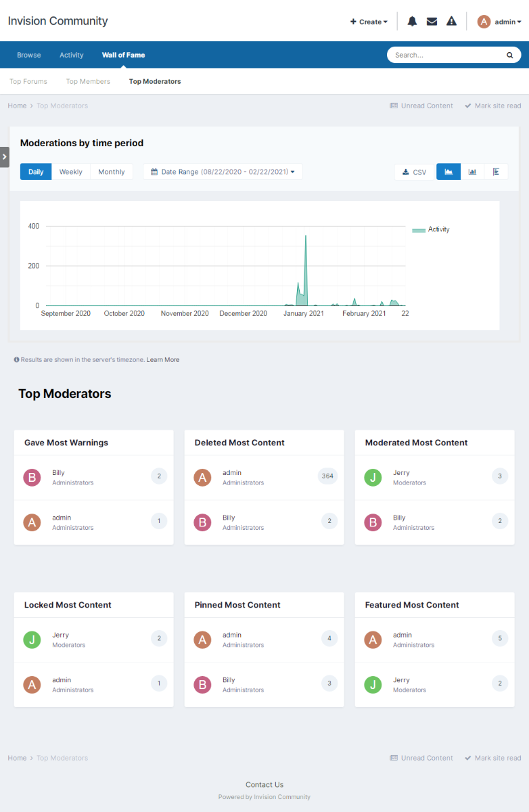Switch to bar chart view icon
This screenshot has width=529, height=812.
(x=472, y=172)
